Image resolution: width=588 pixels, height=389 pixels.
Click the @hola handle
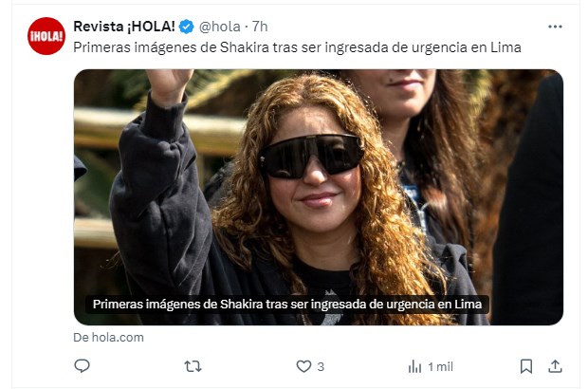click(x=219, y=27)
